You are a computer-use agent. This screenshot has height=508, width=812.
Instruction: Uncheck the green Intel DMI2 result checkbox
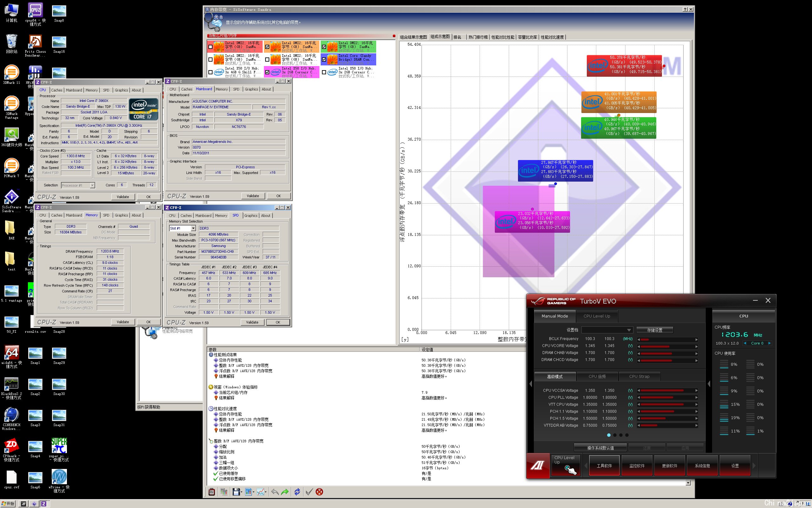(x=324, y=47)
